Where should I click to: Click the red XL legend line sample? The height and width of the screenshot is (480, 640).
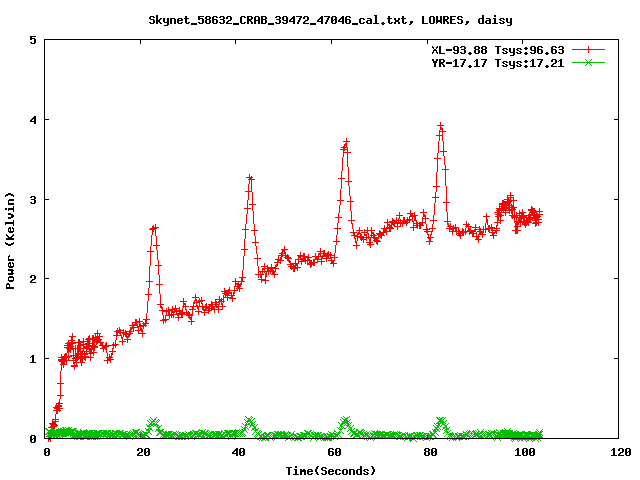click(588, 50)
